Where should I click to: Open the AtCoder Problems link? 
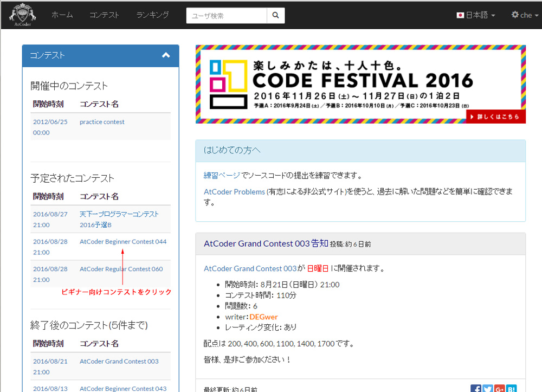(234, 192)
